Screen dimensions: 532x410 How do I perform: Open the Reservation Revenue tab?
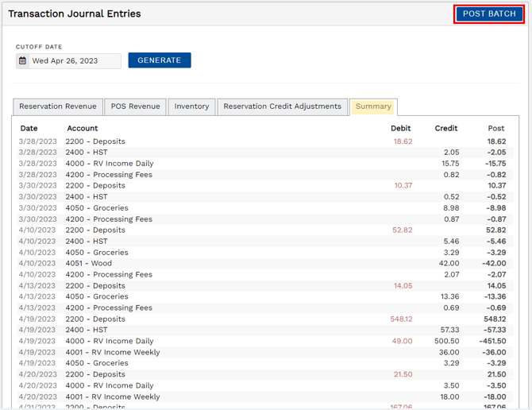pyautogui.click(x=58, y=106)
